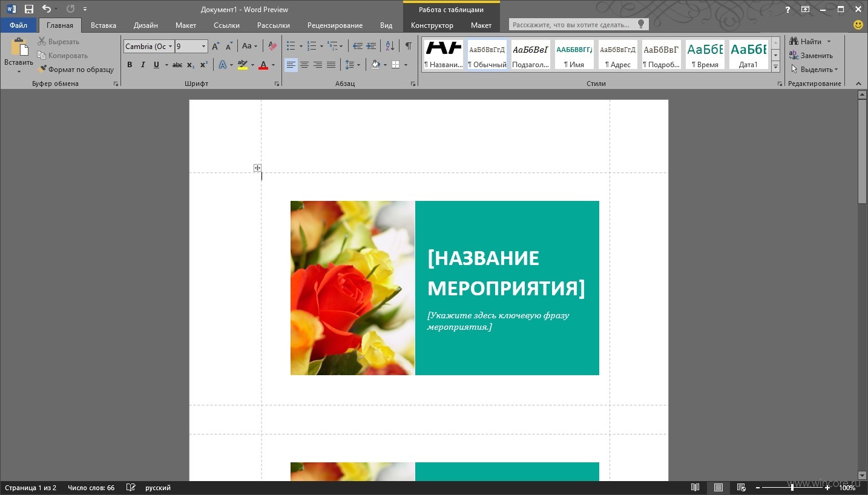
Task: Clear all formatting eraser icon
Action: tap(272, 46)
